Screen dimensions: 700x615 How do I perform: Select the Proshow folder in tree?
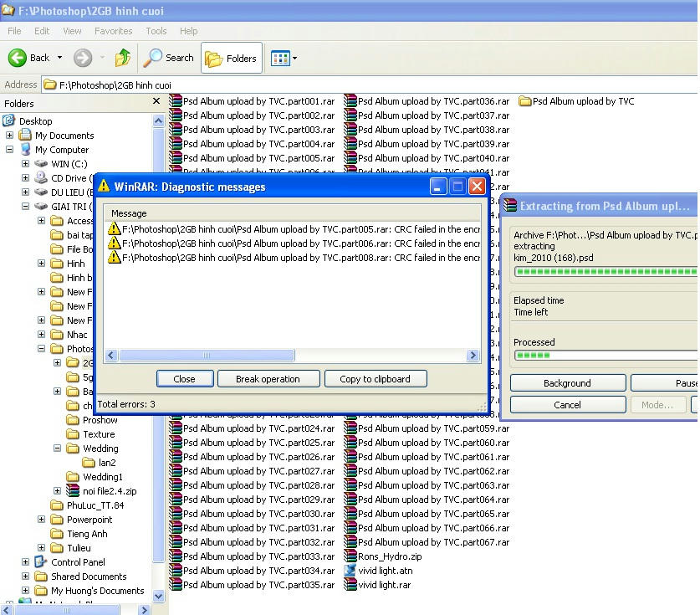[x=92, y=420]
